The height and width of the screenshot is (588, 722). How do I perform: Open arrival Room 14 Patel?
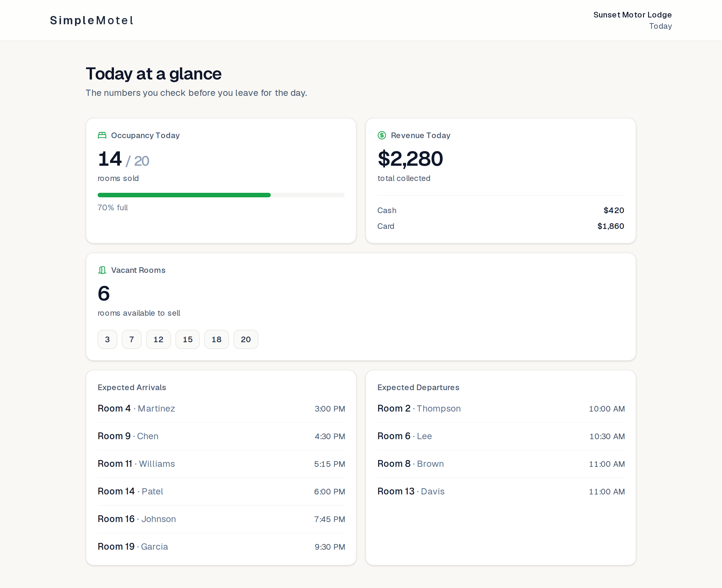coord(221,492)
